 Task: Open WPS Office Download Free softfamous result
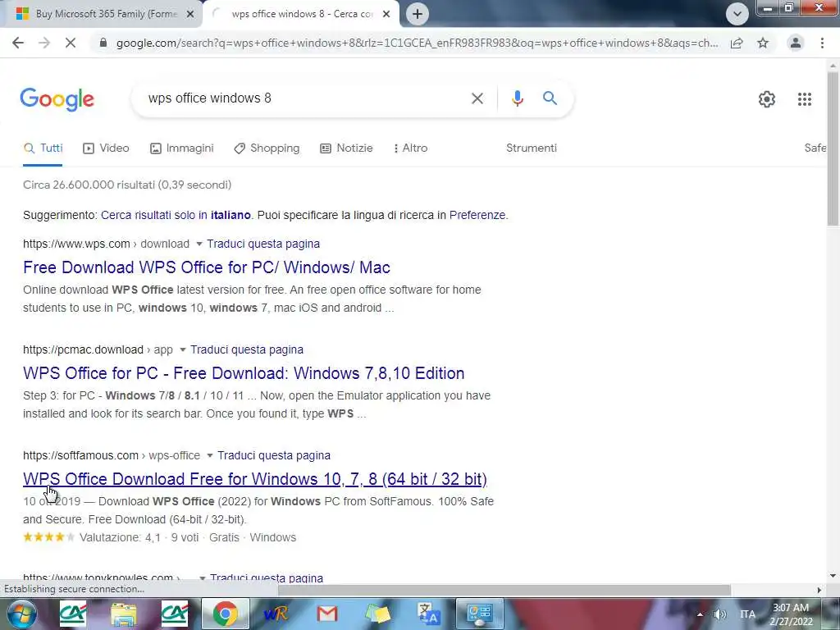pyautogui.click(x=255, y=479)
